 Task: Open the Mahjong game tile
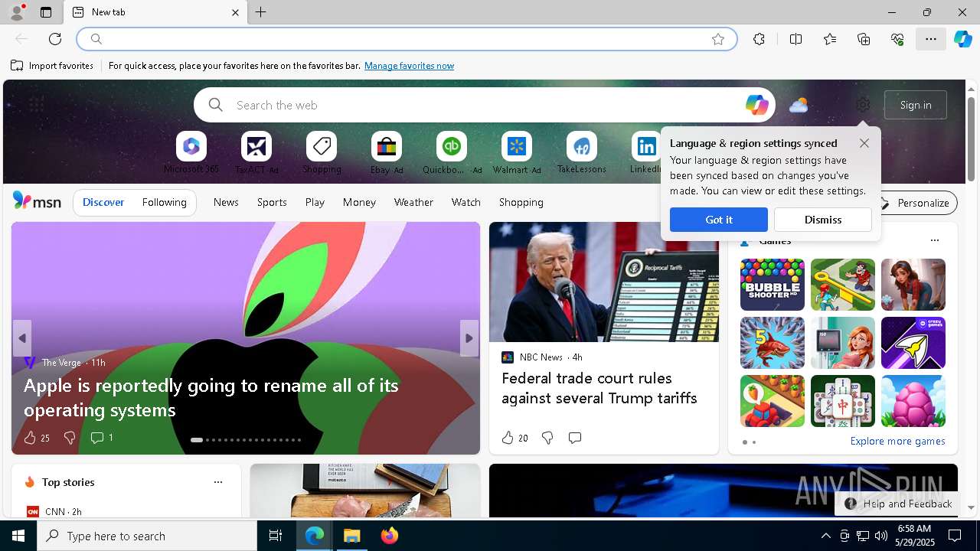tap(843, 401)
